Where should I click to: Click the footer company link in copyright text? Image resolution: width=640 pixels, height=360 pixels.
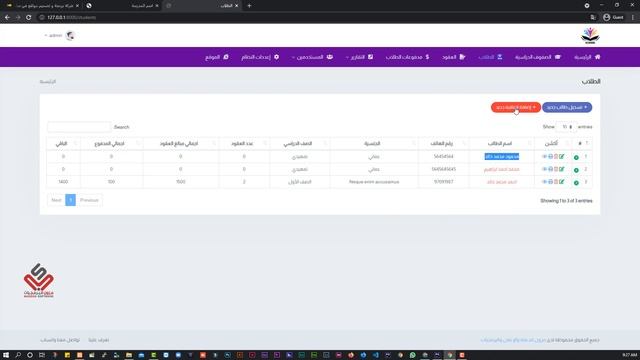pos(513,340)
